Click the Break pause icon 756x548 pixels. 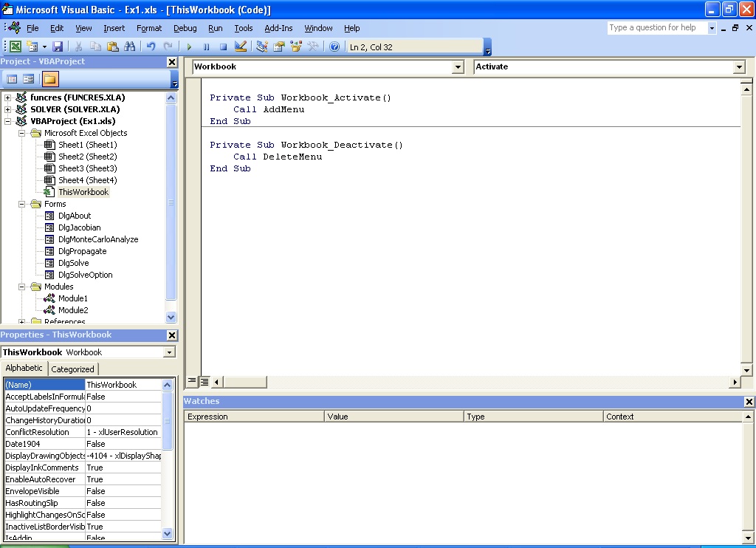tap(207, 47)
